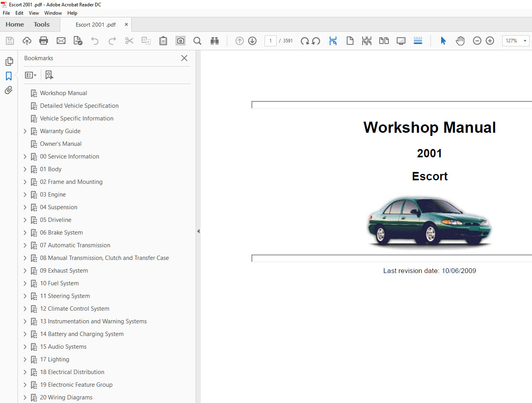Collapse navigation pane with divider arrow
Viewport: 532px width, 403px height.
(x=198, y=231)
